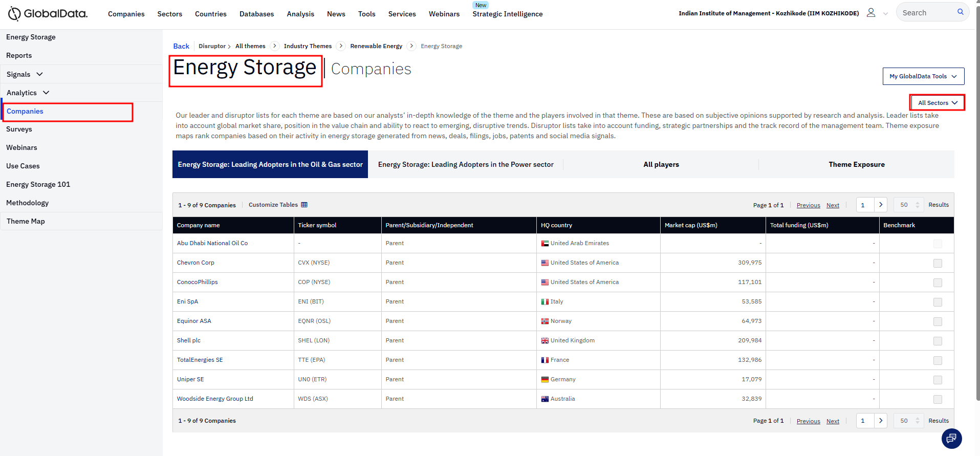Click the Customize Tables grid icon
Viewport: 980px width, 456px height.
[x=304, y=205]
